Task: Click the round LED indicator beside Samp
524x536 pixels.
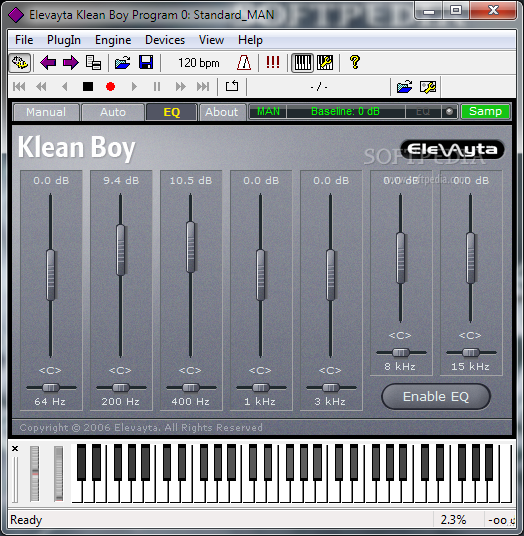Action: [x=449, y=111]
